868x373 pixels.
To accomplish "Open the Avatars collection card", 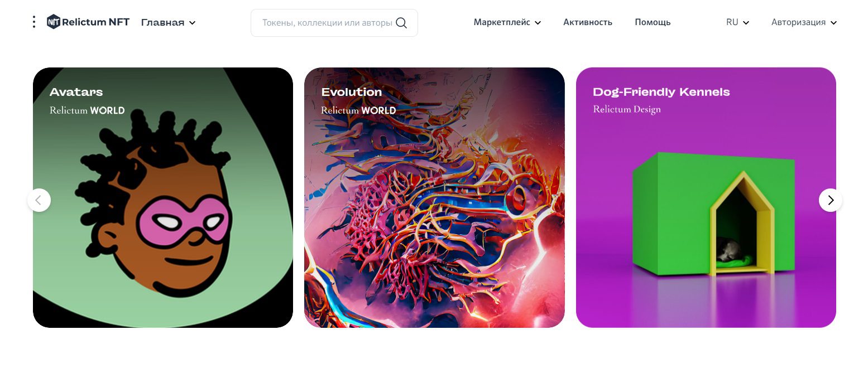I will 163,197.
